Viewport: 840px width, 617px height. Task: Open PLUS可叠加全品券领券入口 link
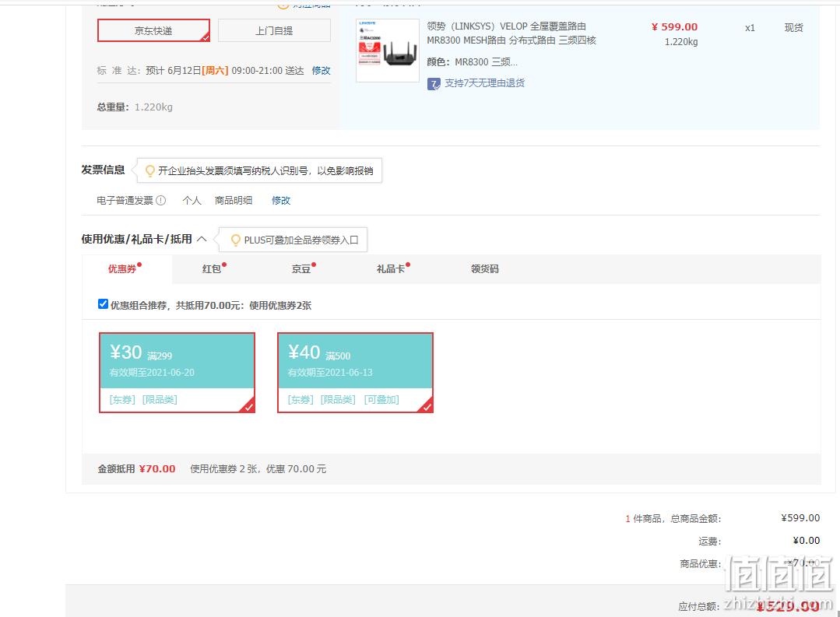coord(301,240)
